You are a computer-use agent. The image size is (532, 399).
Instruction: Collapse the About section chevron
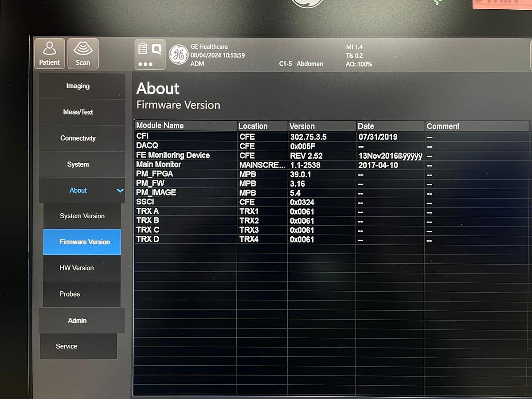120,190
